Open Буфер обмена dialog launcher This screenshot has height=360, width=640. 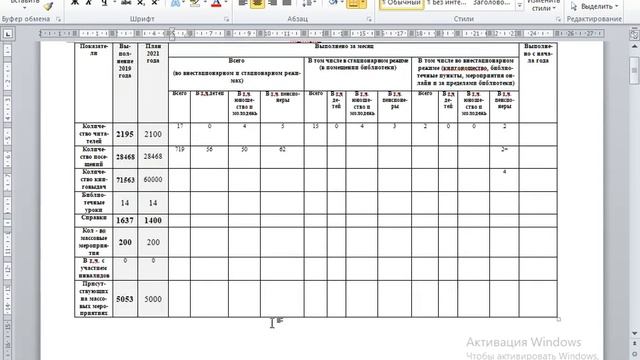(58, 19)
